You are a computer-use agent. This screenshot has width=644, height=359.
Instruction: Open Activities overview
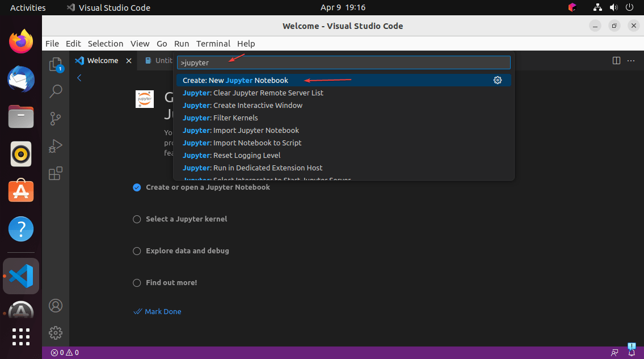[x=28, y=7]
